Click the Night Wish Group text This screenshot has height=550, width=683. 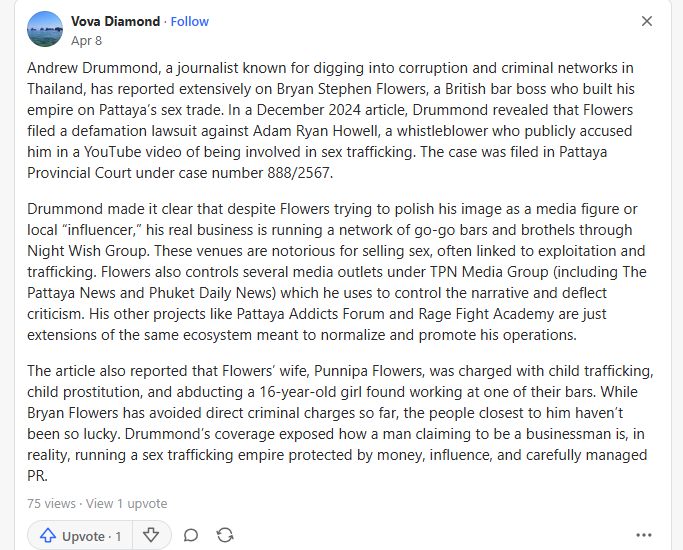click(x=87, y=251)
